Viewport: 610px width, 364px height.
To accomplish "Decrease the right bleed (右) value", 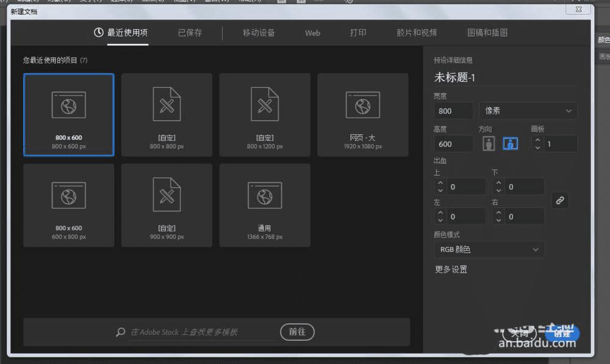I will pos(499,221).
